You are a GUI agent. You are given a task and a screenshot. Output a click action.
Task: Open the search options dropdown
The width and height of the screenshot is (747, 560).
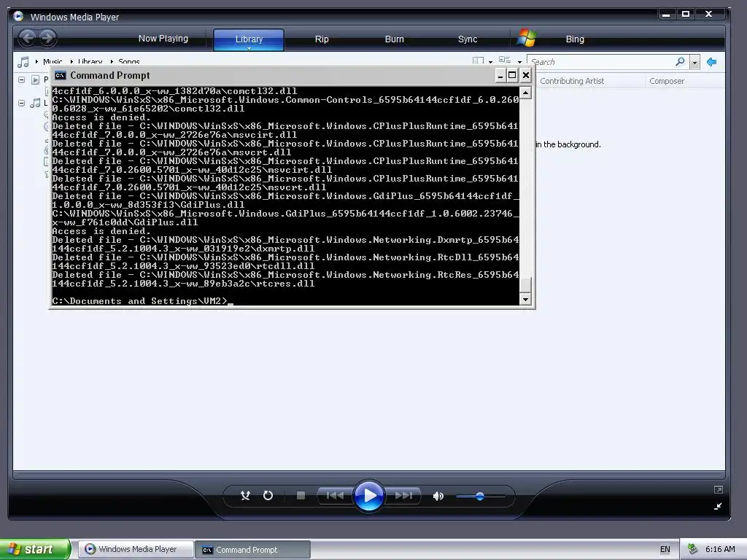point(694,62)
